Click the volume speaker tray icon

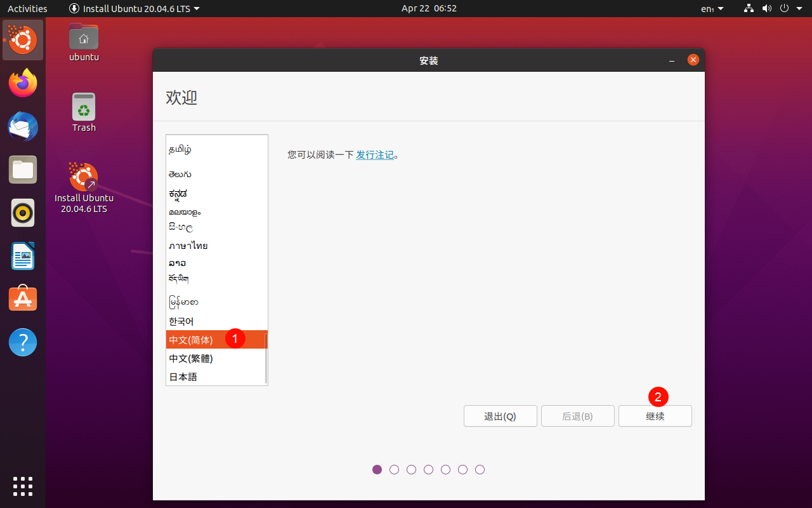coord(766,8)
